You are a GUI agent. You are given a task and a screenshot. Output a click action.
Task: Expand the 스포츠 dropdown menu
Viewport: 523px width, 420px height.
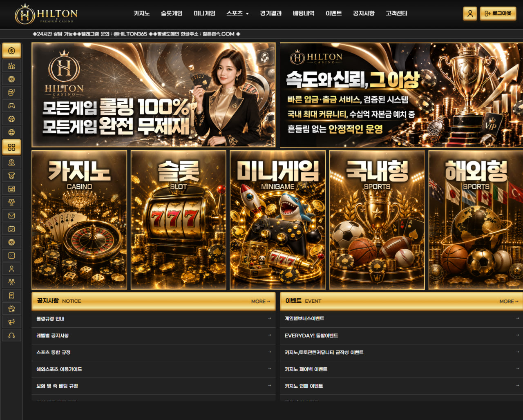tap(237, 13)
